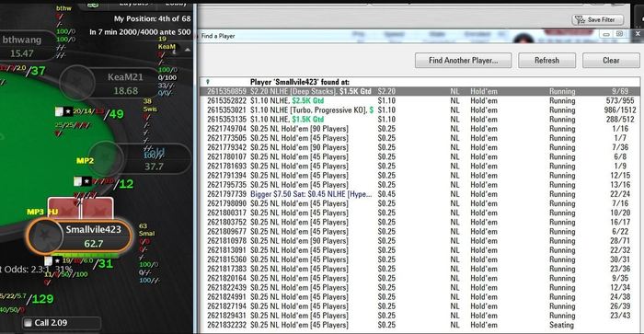The width and height of the screenshot is (644, 334).
Task: Select tournament 2621820164 row
Action: click(x=420, y=279)
